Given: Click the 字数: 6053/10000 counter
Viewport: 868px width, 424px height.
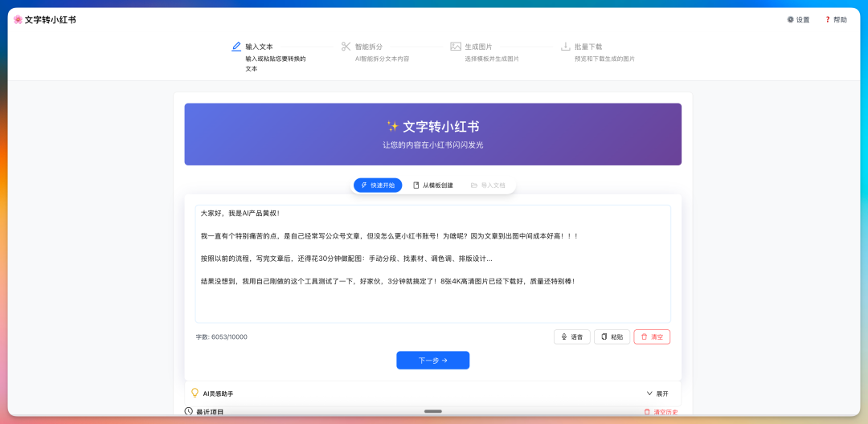Looking at the screenshot, I should click(x=222, y=336).
